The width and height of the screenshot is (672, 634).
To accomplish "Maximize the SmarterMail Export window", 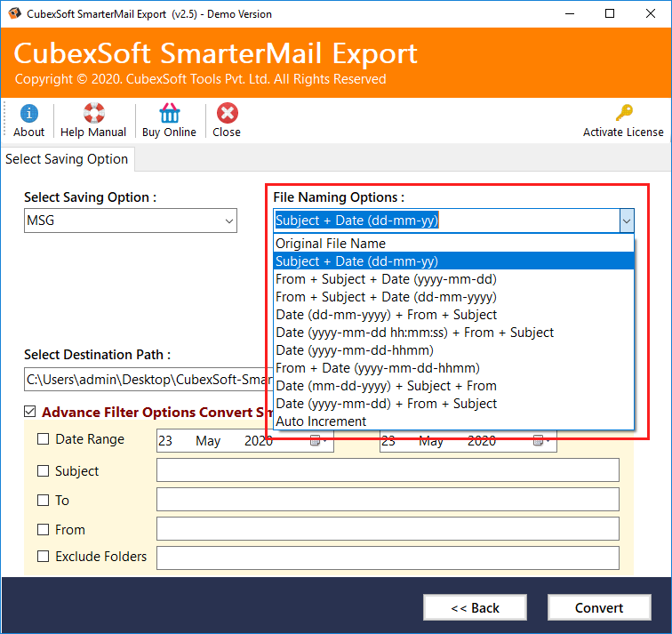I will point(610,13).
